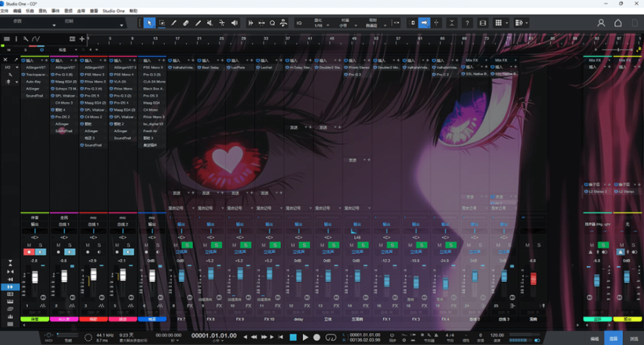
Task: Mute channel 1 with its M button
Action: click(29, 245)
